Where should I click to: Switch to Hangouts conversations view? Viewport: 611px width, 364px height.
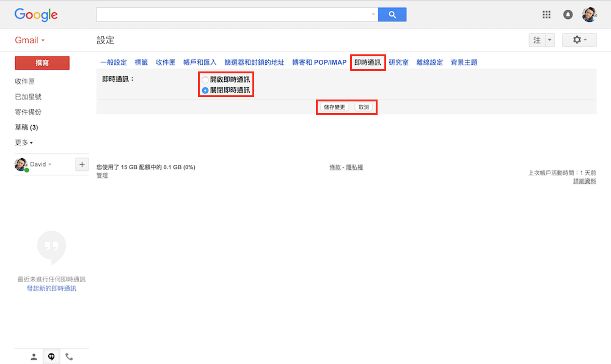coord(51,356)
